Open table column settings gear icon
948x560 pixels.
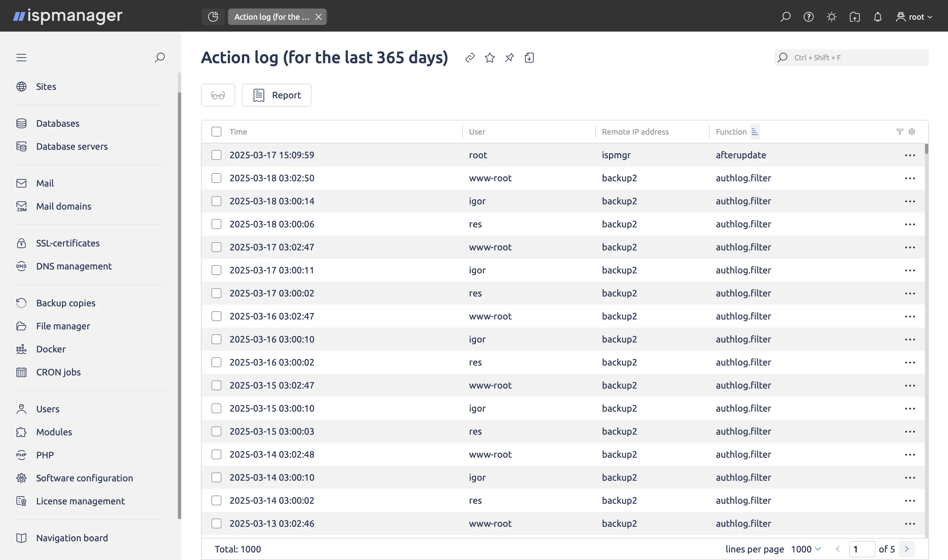pos(912,131)
